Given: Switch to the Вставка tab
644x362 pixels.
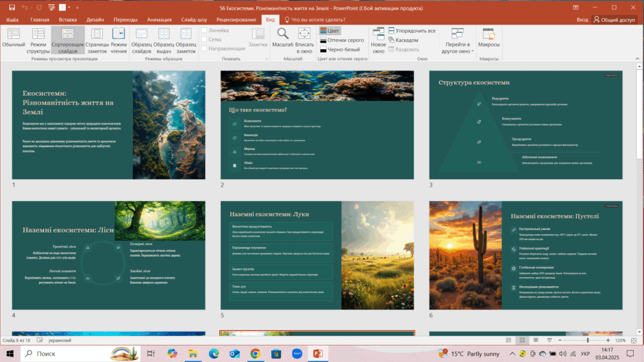Looking at the screenshot, I should [68, 20].
